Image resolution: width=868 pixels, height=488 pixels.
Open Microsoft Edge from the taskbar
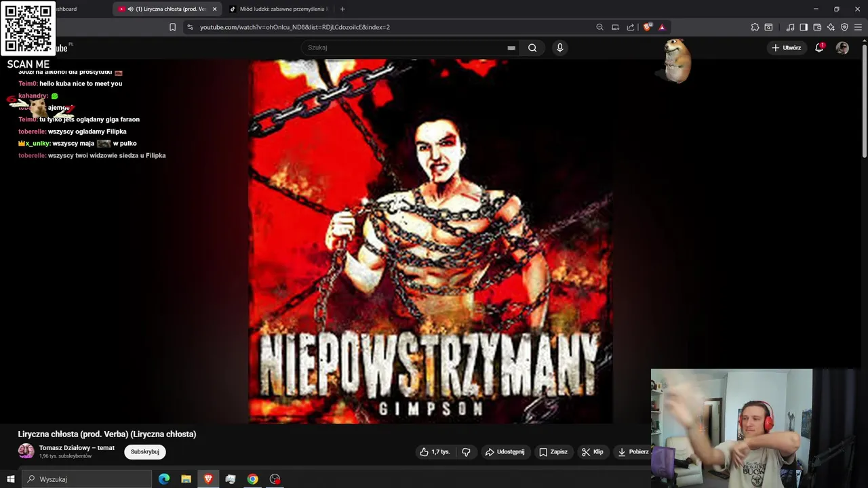click(x=164, y=479)
